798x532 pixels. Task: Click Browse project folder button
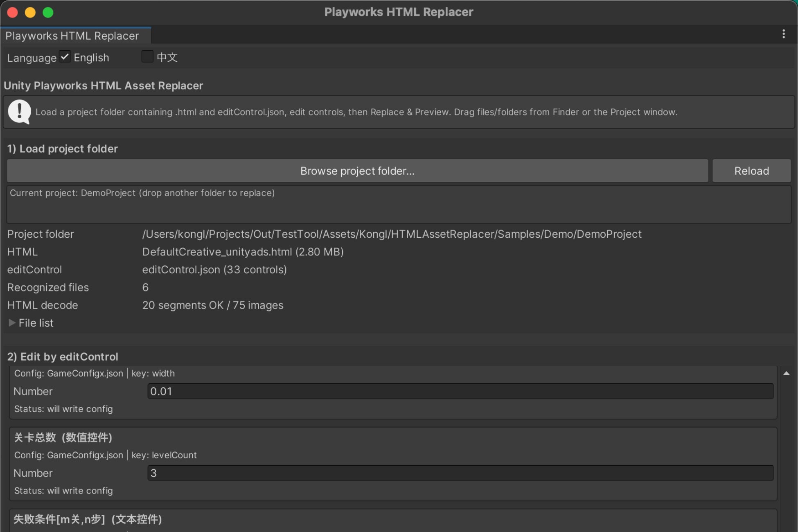pyautogui.click(x=357, y=171)
